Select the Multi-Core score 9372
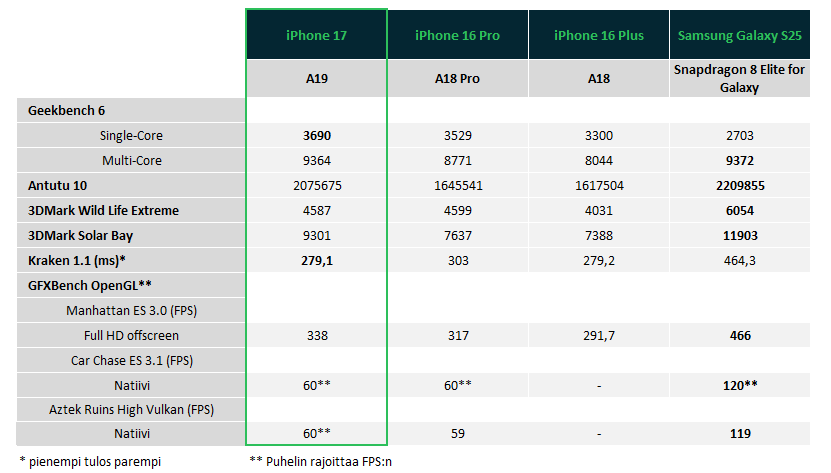Image resolution: width=831 pixels, height=473 pixels. [x=741, y=160]
